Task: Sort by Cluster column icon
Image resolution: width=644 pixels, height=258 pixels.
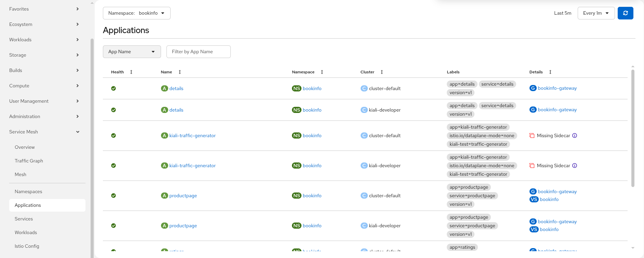Action: [x=382, y=72]
